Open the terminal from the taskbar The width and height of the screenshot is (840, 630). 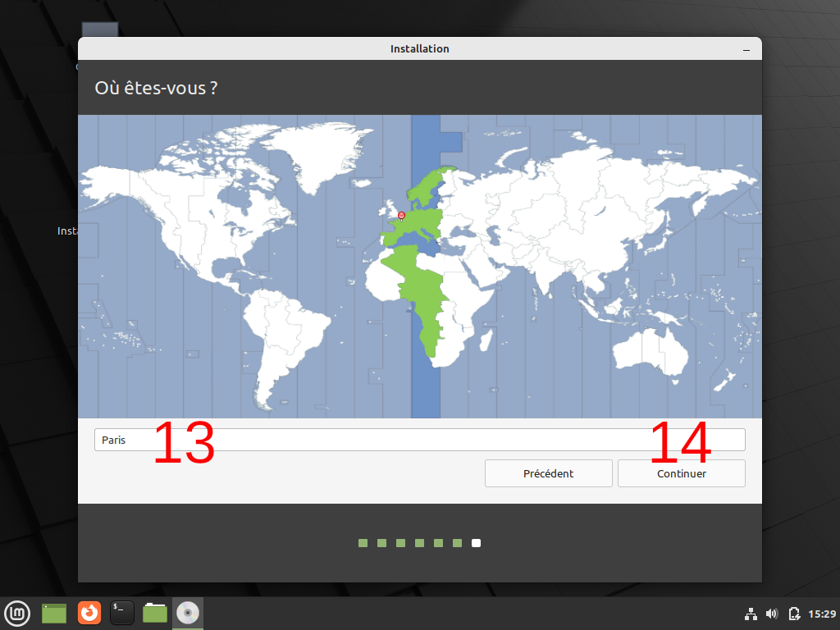[x=121, y=613]
